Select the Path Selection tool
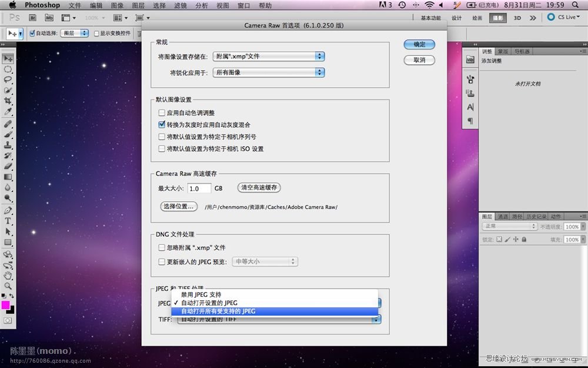The height and width of the screenshot is (368, 588). pyautogui.click(x=8, y=231)
